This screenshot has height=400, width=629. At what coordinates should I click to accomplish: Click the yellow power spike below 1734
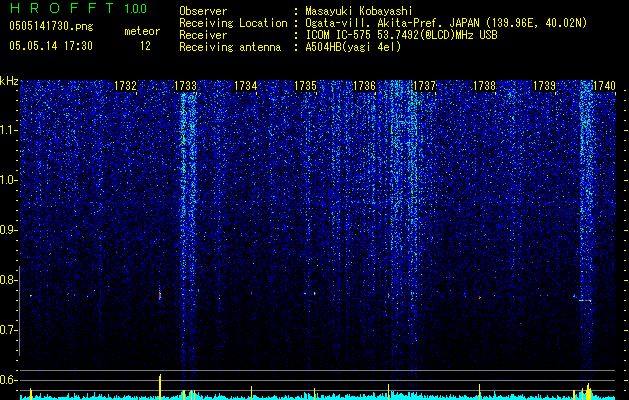(x=252, y=392)
